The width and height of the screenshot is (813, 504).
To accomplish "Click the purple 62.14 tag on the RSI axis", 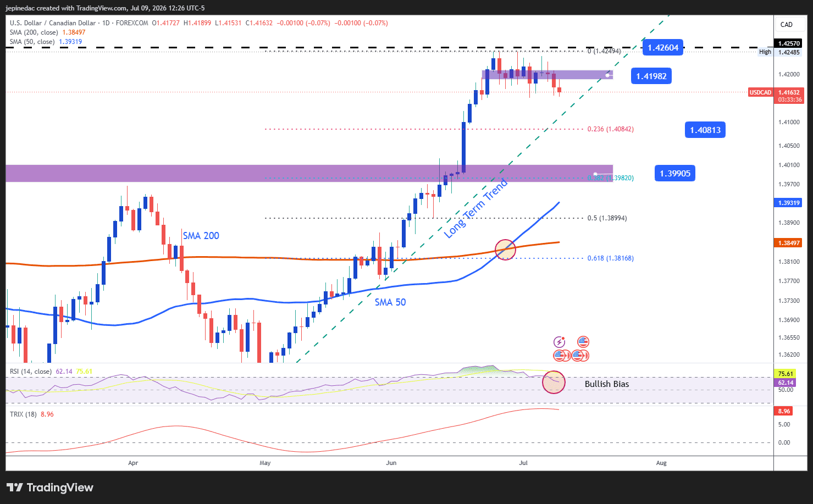I will tap(786, 383).
